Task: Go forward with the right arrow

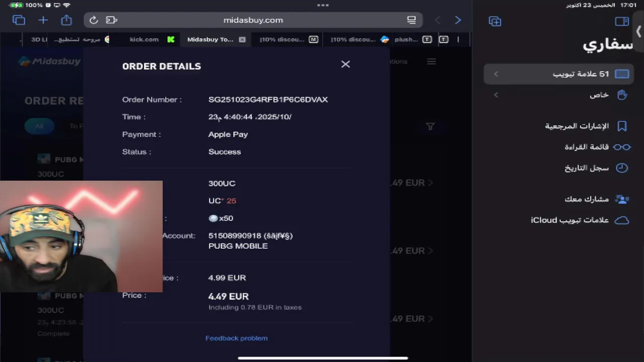Action: point(458,20)
